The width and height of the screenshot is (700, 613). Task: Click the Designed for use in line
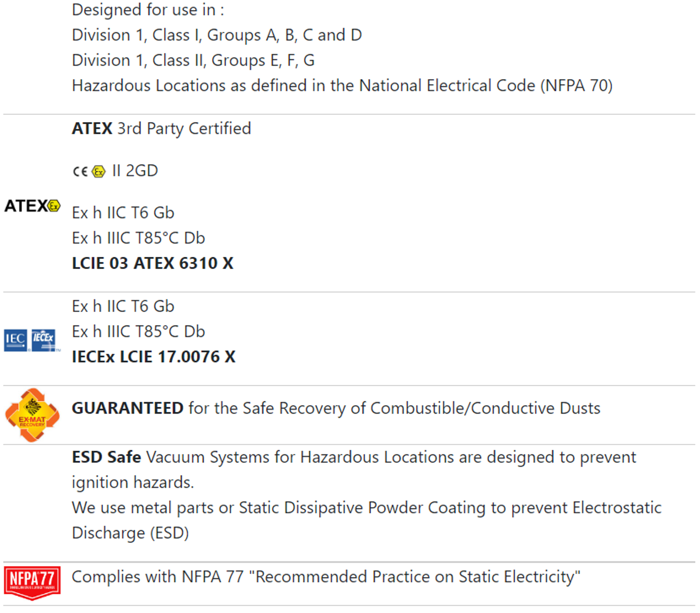pos(148,10)
